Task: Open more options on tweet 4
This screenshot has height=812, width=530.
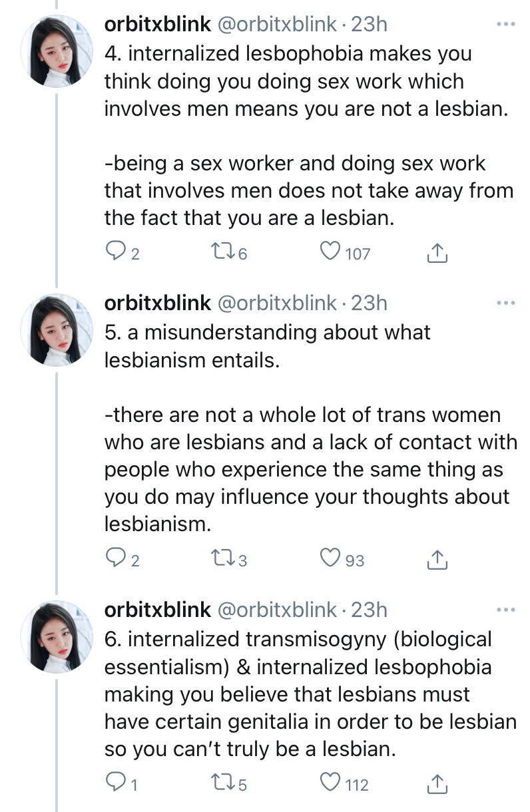Action: [506, 25]
